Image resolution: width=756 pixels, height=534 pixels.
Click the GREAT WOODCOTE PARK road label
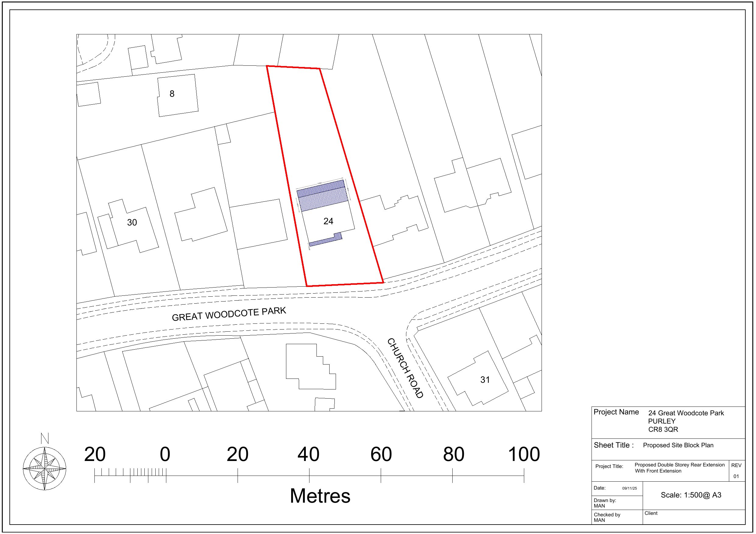229,314
